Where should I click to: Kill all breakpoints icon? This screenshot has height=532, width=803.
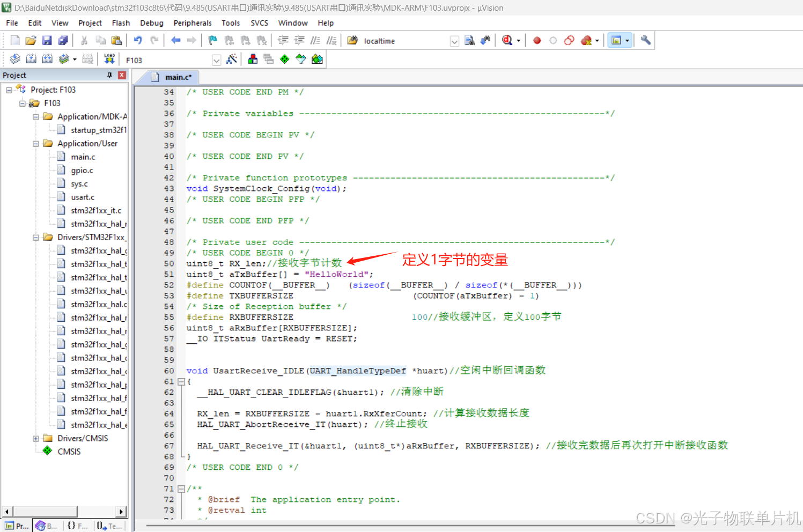[x=586, y=41]
